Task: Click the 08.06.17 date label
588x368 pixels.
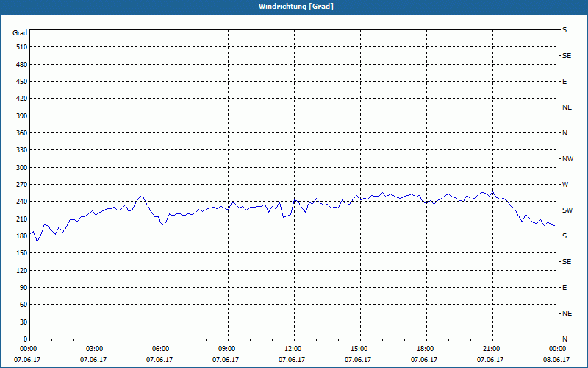Action: point(556,360)
